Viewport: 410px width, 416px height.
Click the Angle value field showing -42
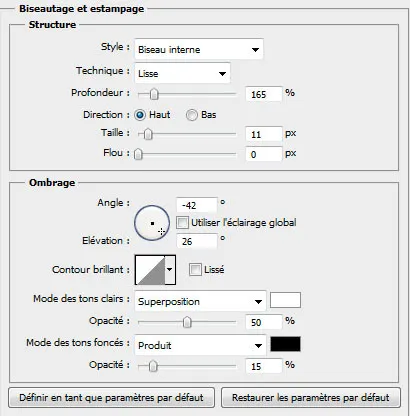pos(197,205)
